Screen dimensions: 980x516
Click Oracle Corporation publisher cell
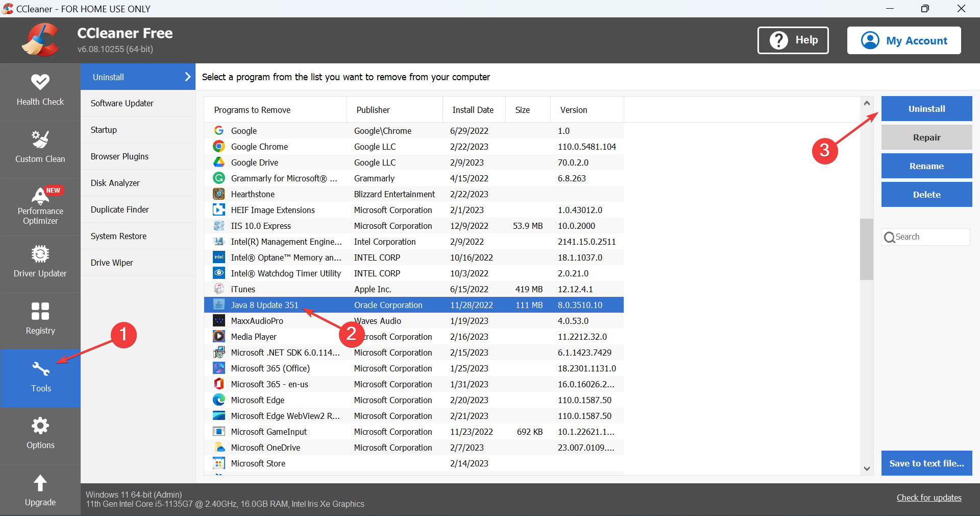coord(388,305)
